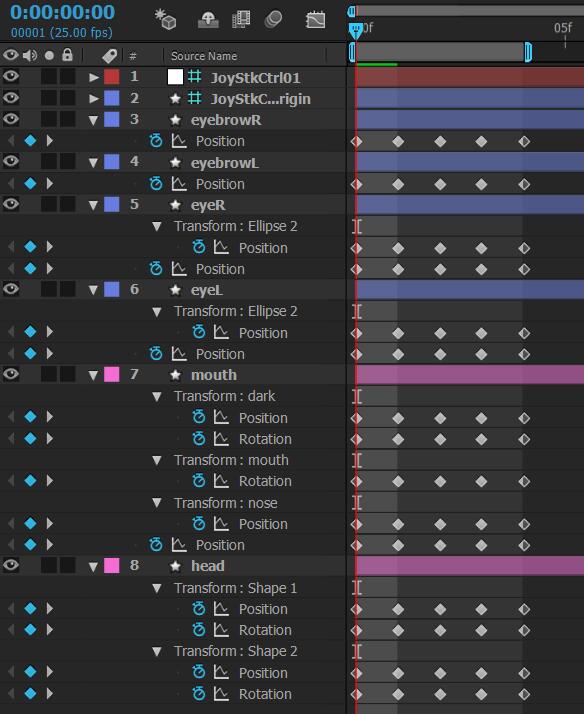Image resolution: width=584 pixels, height=714 pixels.
Task: Change the blue label color of eyeR
Action: (112, 204)
